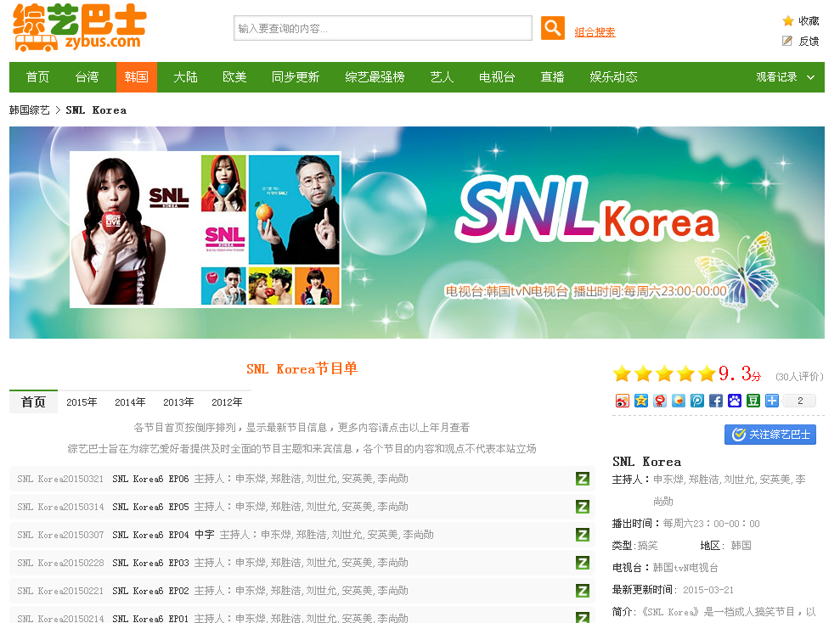
Task: Share to Renren icon
Action: point(659,401)
